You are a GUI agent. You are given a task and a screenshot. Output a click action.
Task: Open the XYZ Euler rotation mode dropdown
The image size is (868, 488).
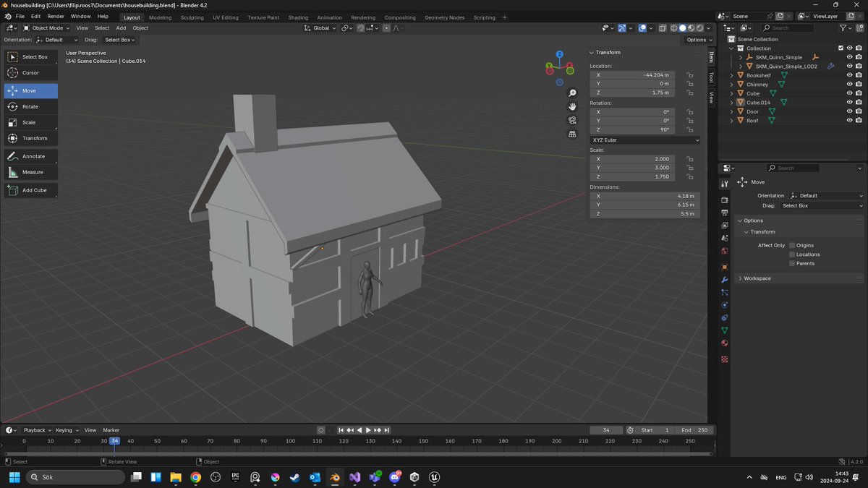645,140
